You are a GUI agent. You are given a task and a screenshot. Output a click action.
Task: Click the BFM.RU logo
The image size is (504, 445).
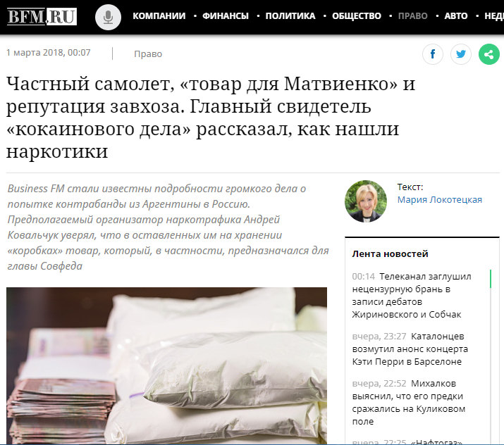click(x=42, y=16)
